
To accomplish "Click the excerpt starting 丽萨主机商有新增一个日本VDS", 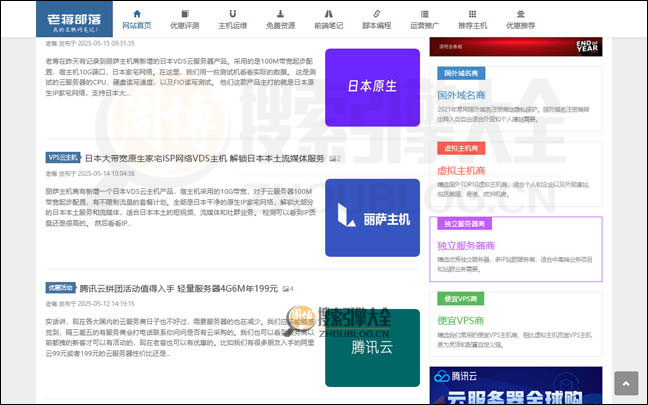I will pos(181,207).
